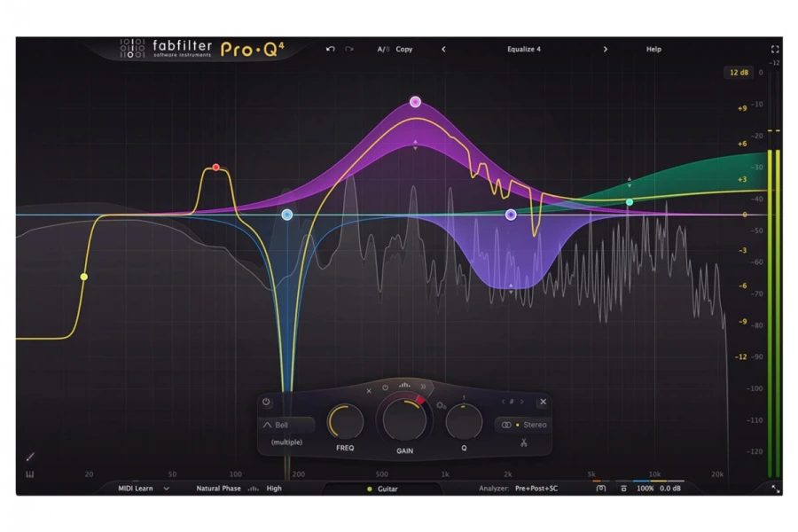Open the High resolution setting

274,489
